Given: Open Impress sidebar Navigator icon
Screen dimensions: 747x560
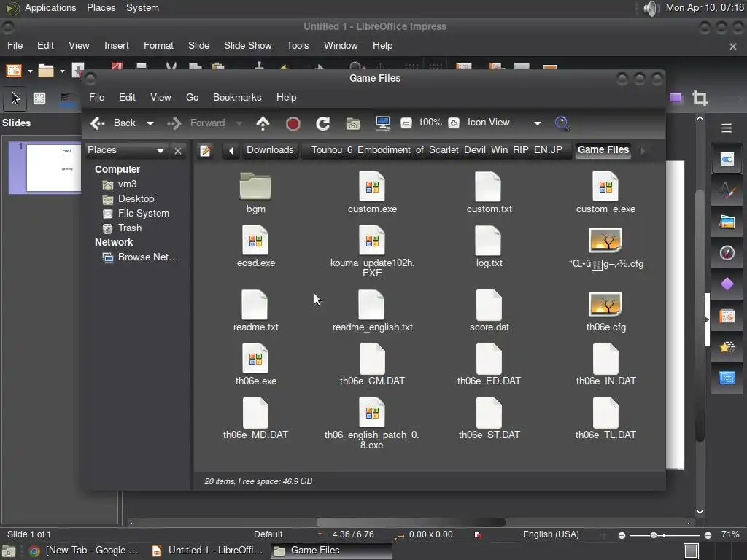Looking at the screenshot, I should 727,253.
